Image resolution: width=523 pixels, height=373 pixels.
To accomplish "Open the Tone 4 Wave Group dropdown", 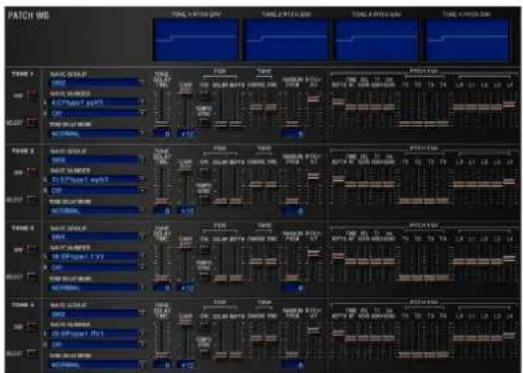I will pos(96,314).
